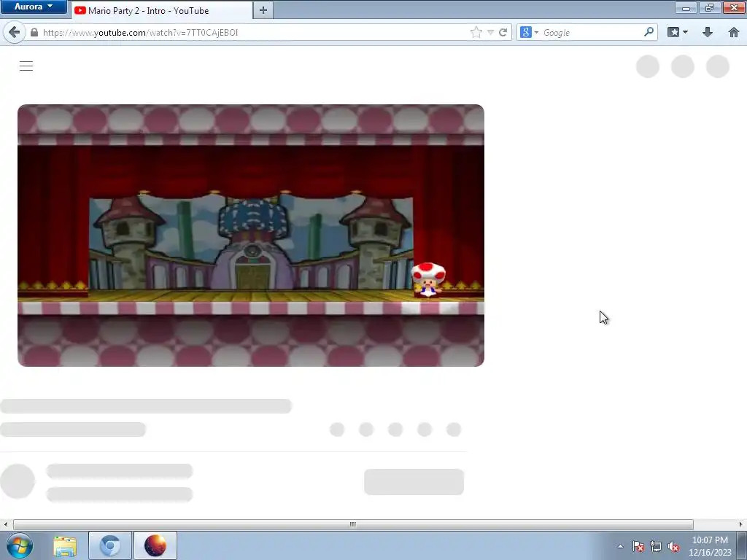Open the clock showing 10:07 PM
The height and width of the screenshot is (560, 747).
710,546
